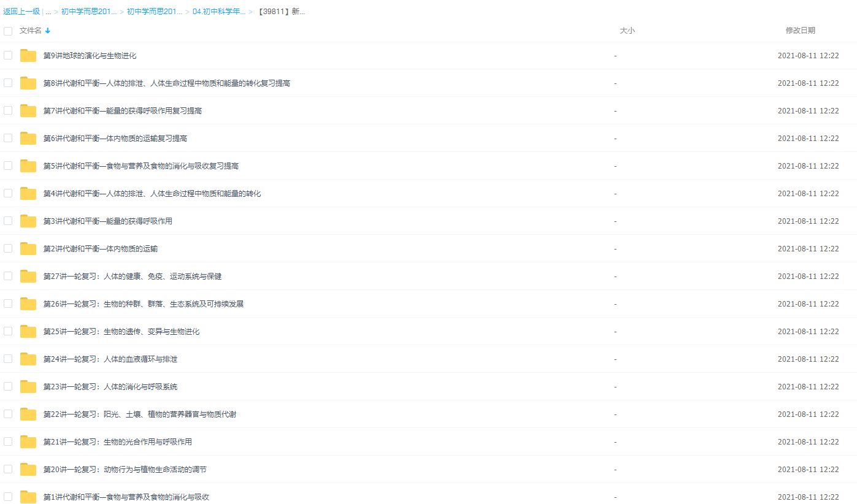Tick the checkbox for the 第9讲 row
Image resolution: width=857 pixels, height=504 pixels.
coord(7,55)
